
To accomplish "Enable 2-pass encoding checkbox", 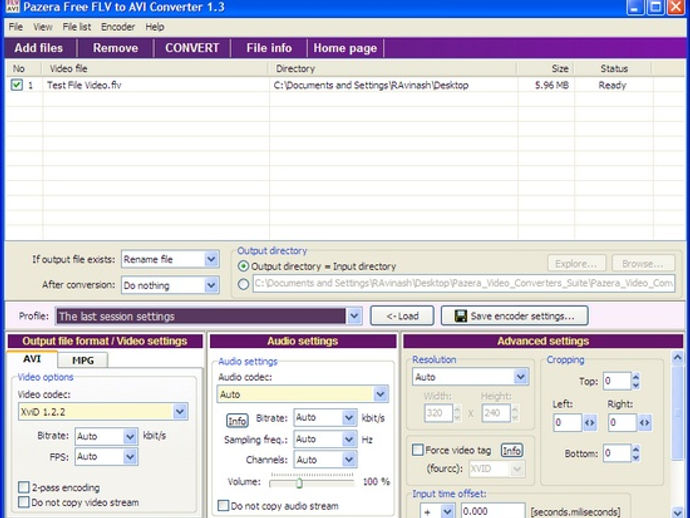I will [24, 487].
